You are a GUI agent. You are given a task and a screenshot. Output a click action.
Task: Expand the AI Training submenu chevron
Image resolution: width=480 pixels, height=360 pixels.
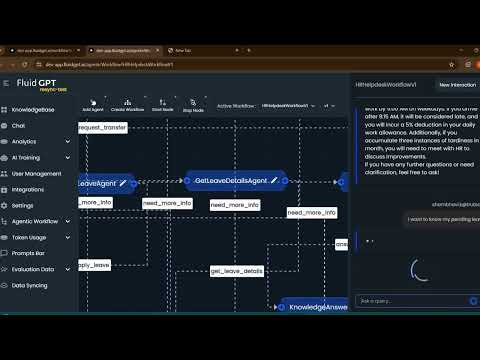tap(68, 158)
